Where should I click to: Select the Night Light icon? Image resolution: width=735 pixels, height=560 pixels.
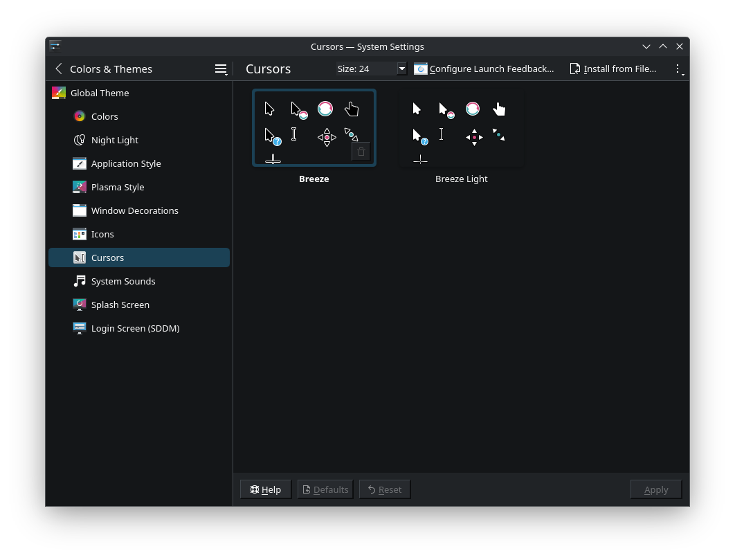[x=80, y=140]
